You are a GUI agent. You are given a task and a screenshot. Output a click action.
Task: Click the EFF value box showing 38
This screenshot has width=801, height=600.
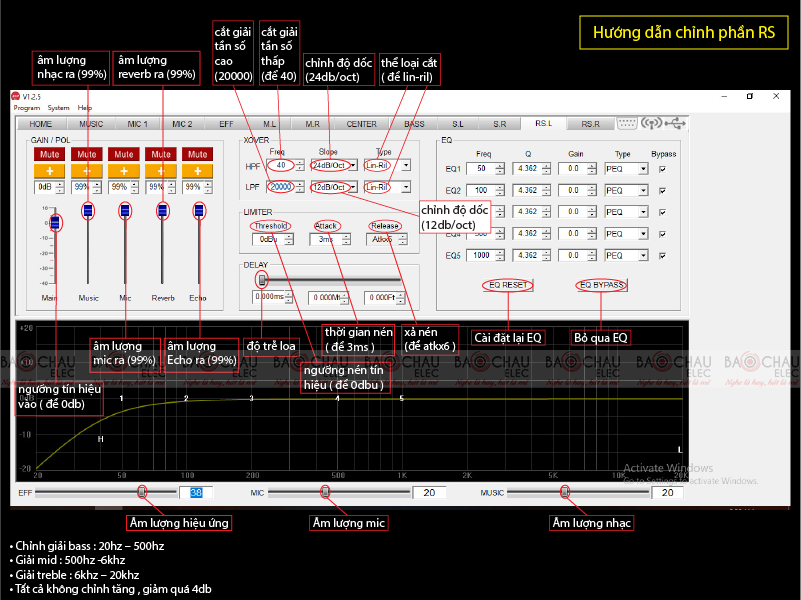[196, 493]
